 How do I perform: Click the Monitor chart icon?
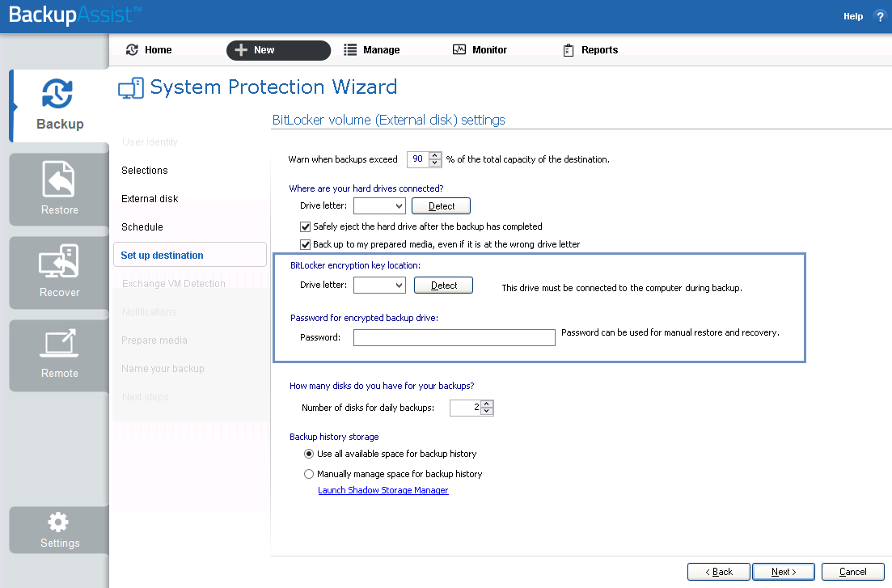coord(459,49)
